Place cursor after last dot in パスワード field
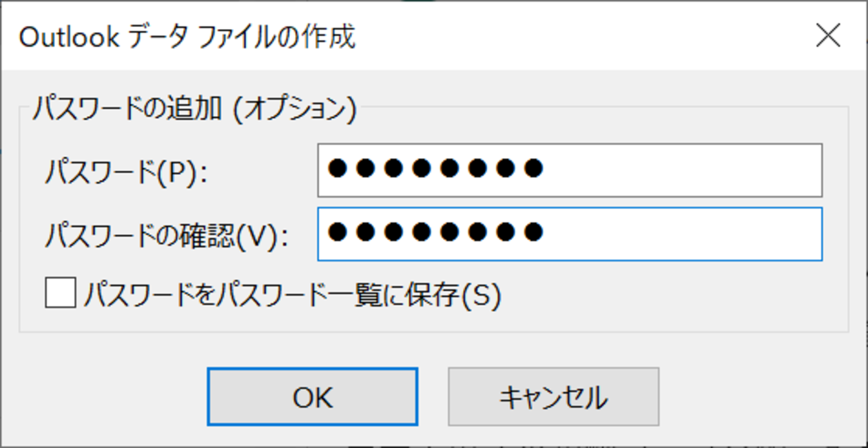Image resolution: width=868 pixels, height=448 pixels. pos(546,169)
